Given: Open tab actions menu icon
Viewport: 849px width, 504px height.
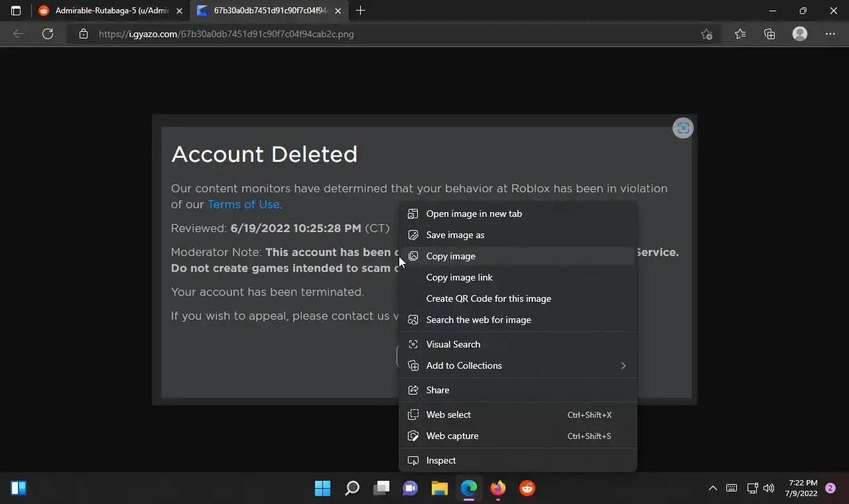Looking at the screenshot, I should click(x=16, y=11).
